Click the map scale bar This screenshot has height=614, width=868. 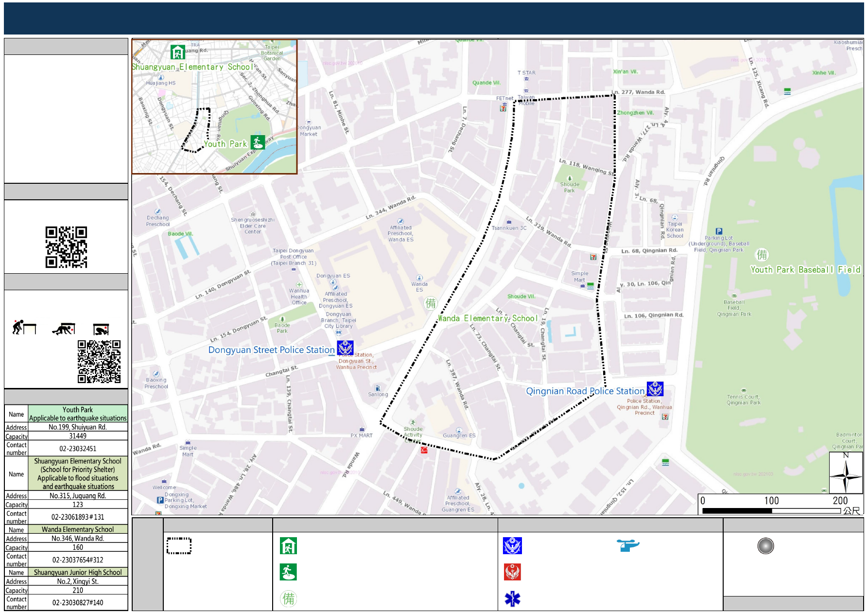coord(772,510)
